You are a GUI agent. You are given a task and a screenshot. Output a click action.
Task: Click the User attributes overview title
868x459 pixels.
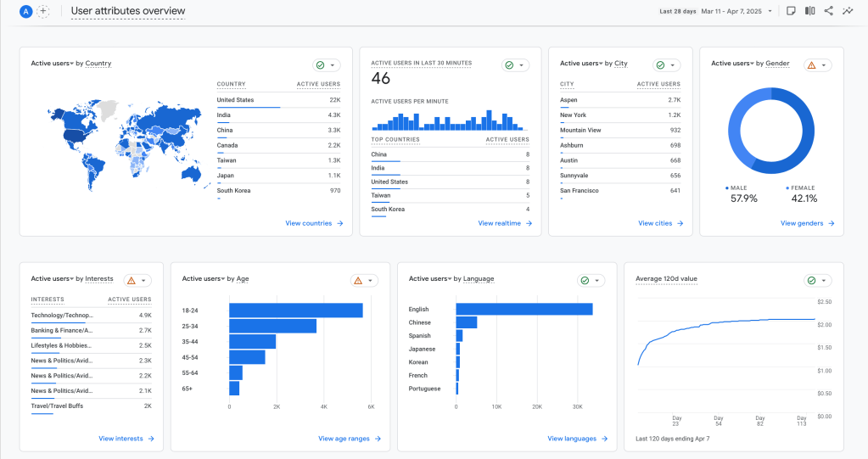128,11
